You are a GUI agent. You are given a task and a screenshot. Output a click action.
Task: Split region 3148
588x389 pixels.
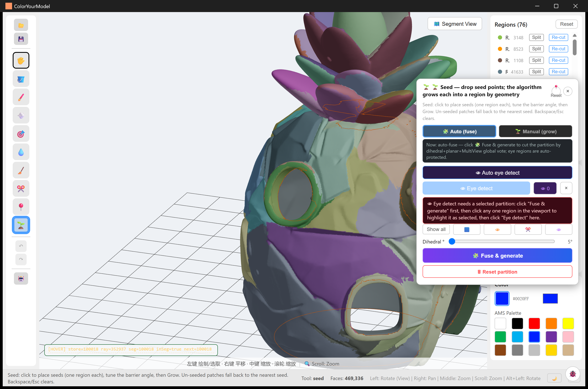point(536,37)
